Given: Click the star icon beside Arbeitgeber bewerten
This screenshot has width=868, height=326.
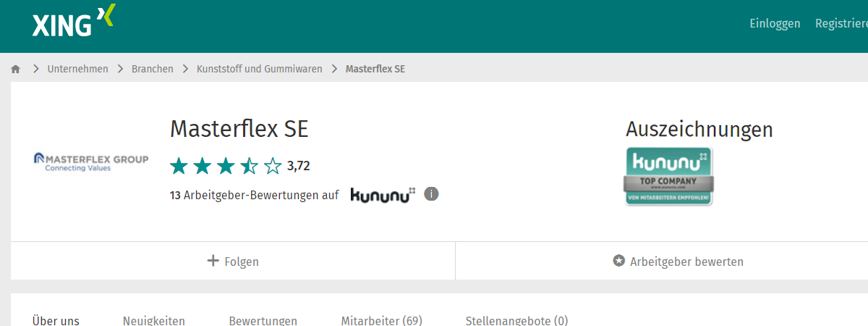Looking at the screenshot, I should (618, 261).
